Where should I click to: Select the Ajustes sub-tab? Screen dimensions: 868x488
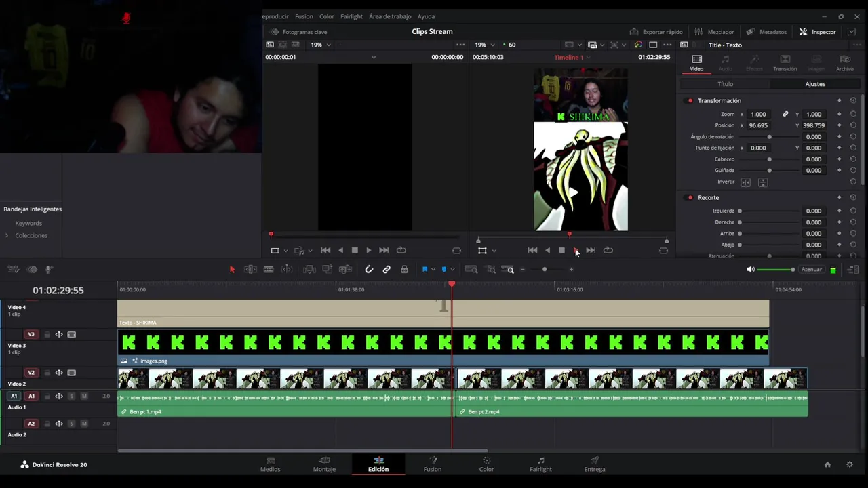815,84
